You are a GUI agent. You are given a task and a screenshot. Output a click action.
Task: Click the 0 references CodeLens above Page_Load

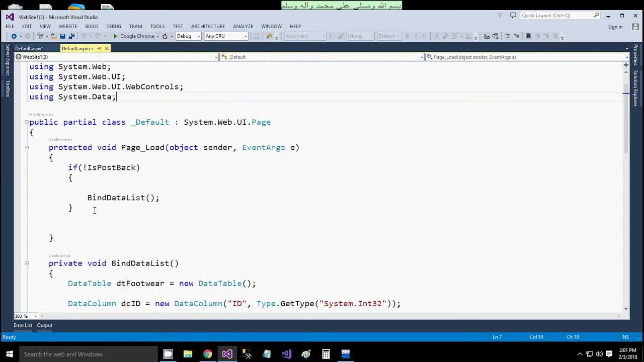pyautogui.click(x=60, y=140)
